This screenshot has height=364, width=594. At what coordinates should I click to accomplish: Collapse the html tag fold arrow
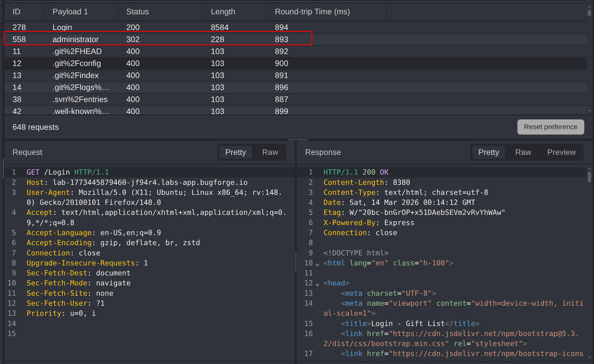click(317, 264)
